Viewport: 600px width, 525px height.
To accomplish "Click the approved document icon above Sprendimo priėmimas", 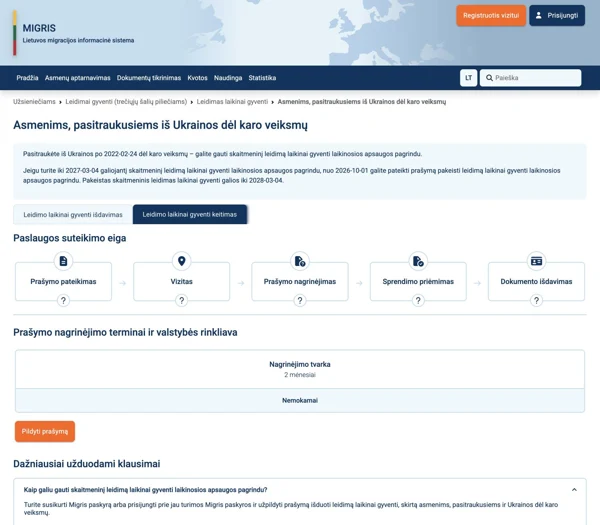I will [418, 261].
